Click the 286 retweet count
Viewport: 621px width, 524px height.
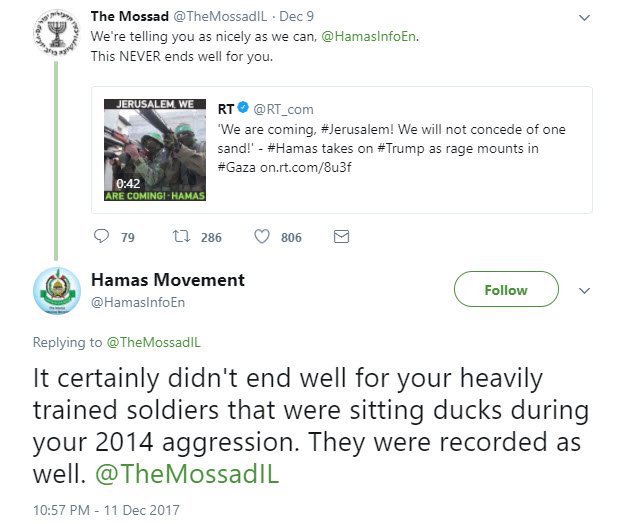coord(211,237)
